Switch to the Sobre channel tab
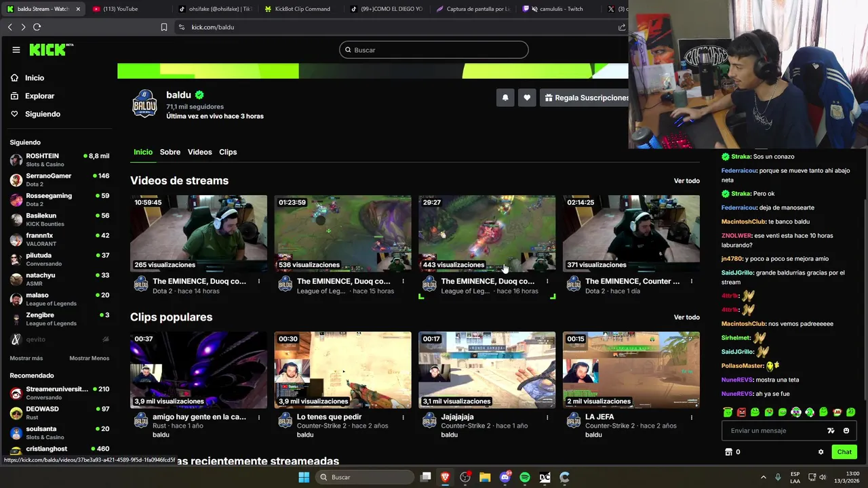868x488 pixels. pyautogui.click(x=170, y=152)
